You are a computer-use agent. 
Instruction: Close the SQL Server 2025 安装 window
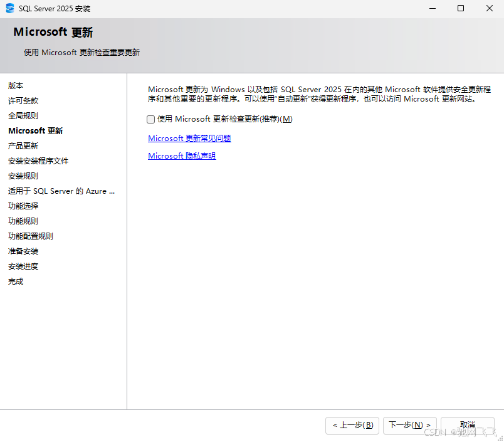[x=489, y=8]
